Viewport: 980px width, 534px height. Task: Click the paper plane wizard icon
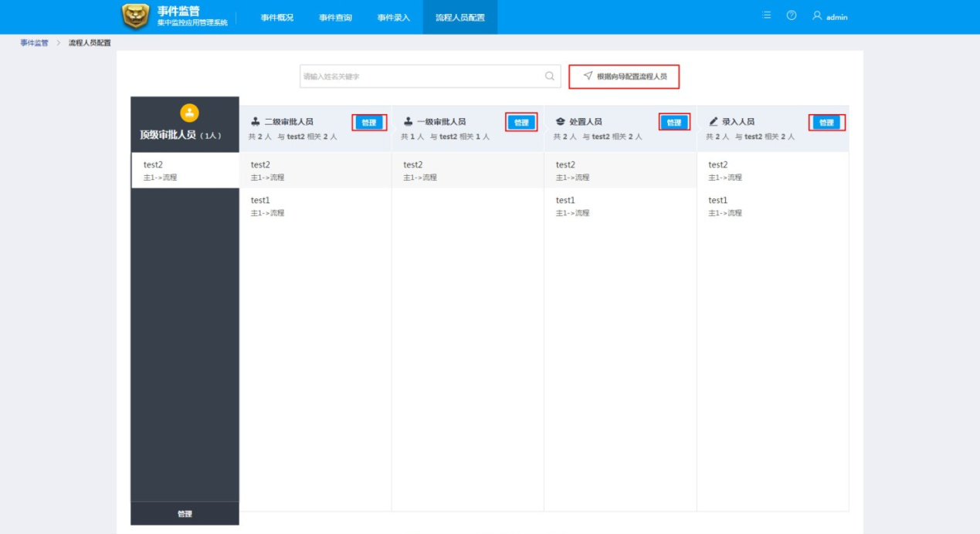588,76
